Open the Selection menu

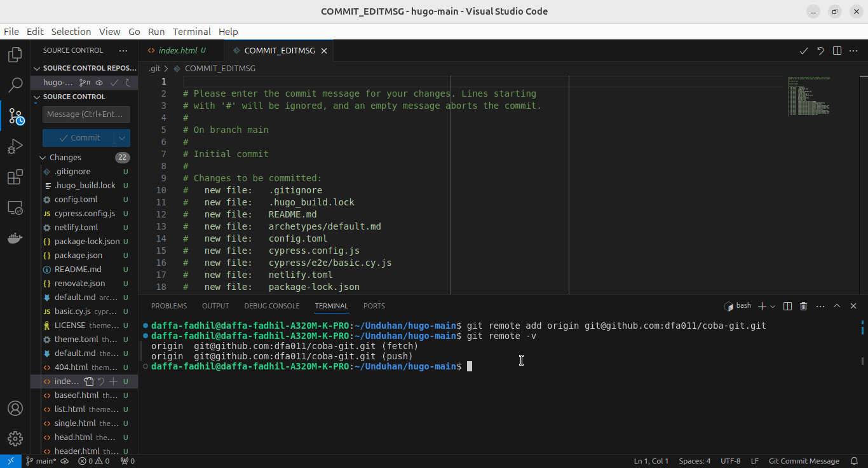[71, 31]
